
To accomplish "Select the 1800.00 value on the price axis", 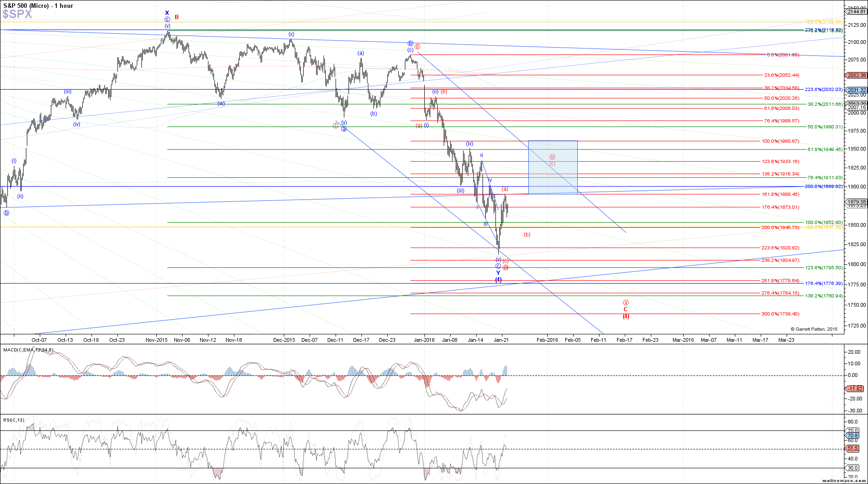I will tap(857, 264).
